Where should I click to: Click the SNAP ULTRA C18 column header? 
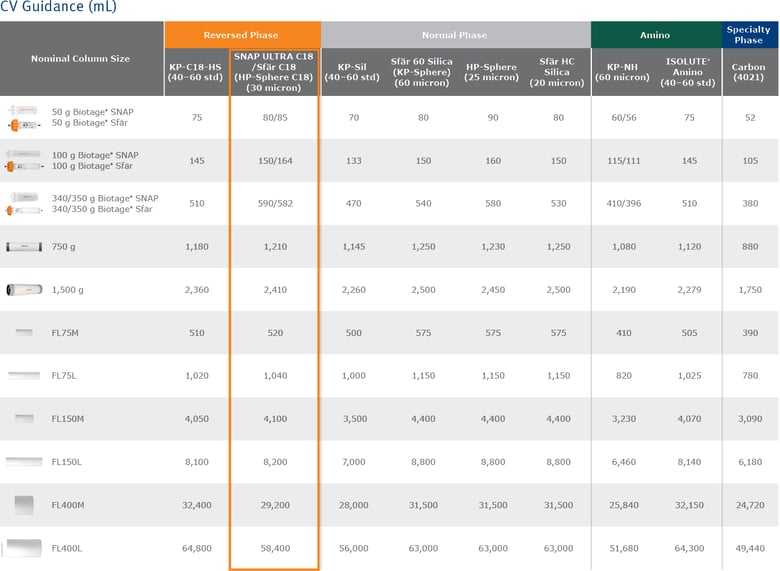click(274, 72)
